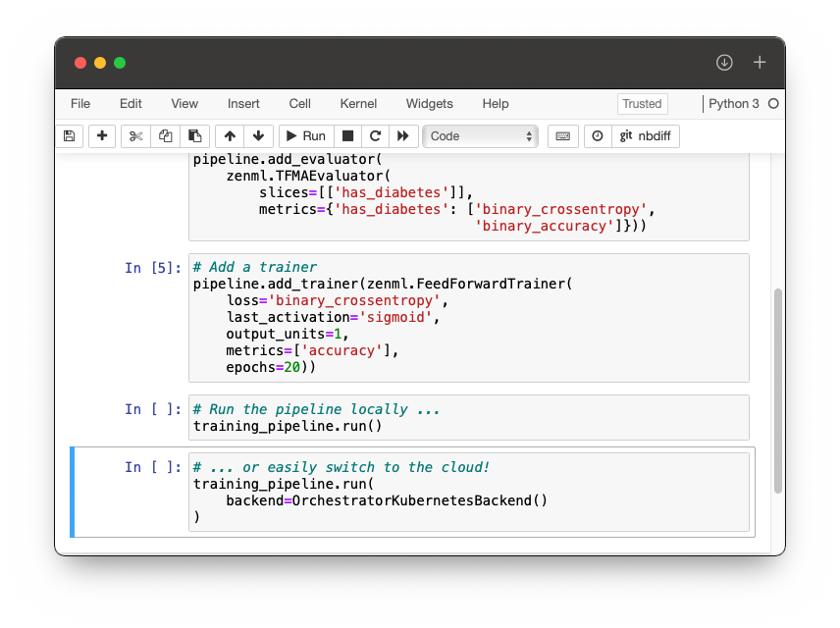Screen dimensions: 840x628
Task: Click the last_activation='sigmoid' line
Action: pyautogui.click(x=333, y=317)
